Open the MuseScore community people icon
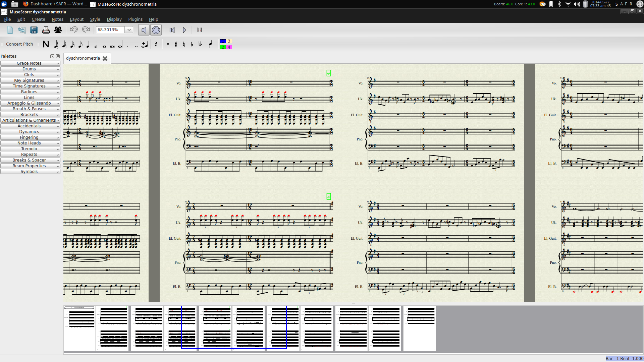 point(58,30)
